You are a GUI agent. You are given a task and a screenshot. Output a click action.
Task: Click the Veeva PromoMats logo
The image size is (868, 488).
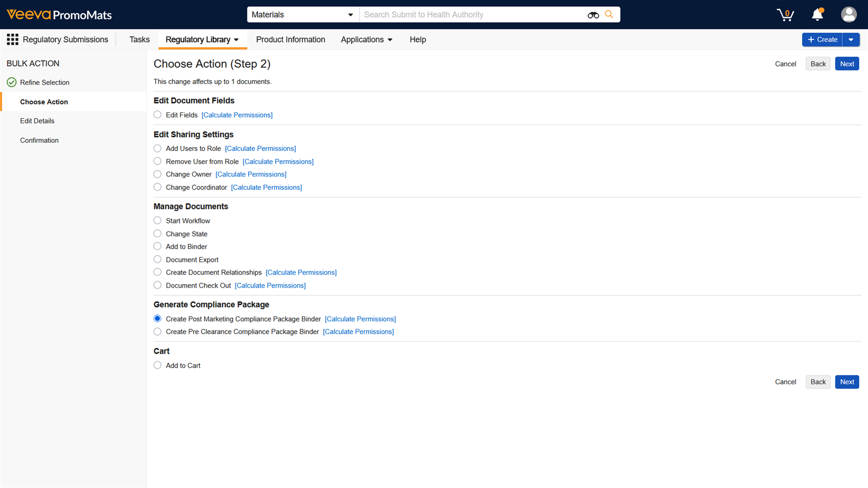[x=59, y=14]
